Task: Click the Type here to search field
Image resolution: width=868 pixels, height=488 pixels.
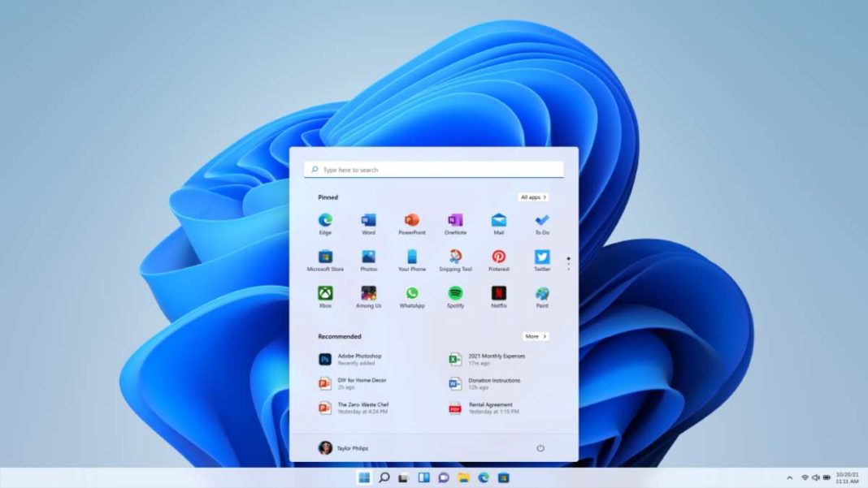Action: (x=435, y=169)
